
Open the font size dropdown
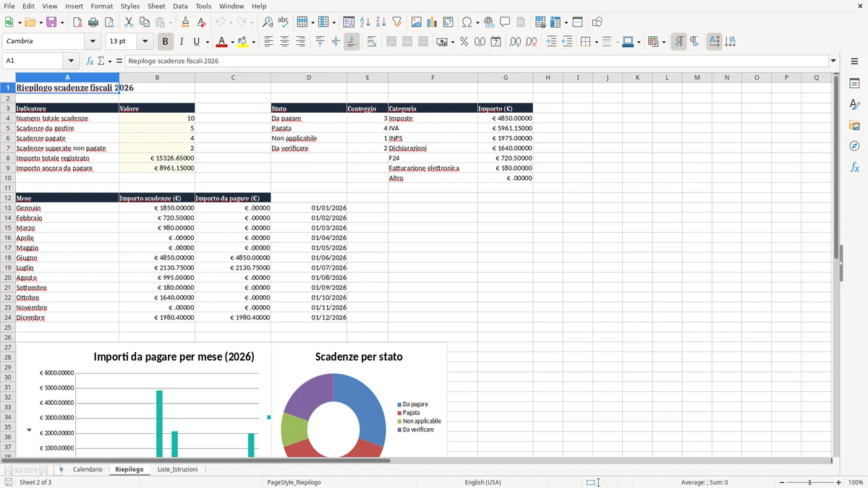tap(145, 42)
